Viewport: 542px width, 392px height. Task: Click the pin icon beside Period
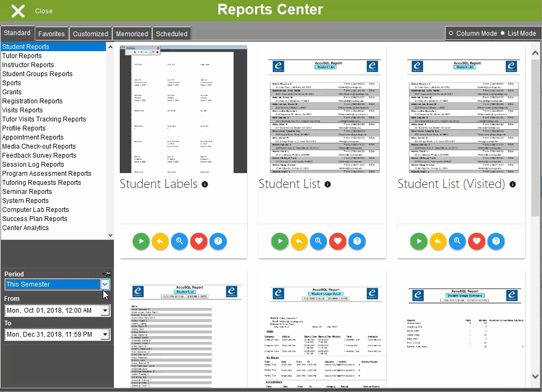(x=107, y=274)
